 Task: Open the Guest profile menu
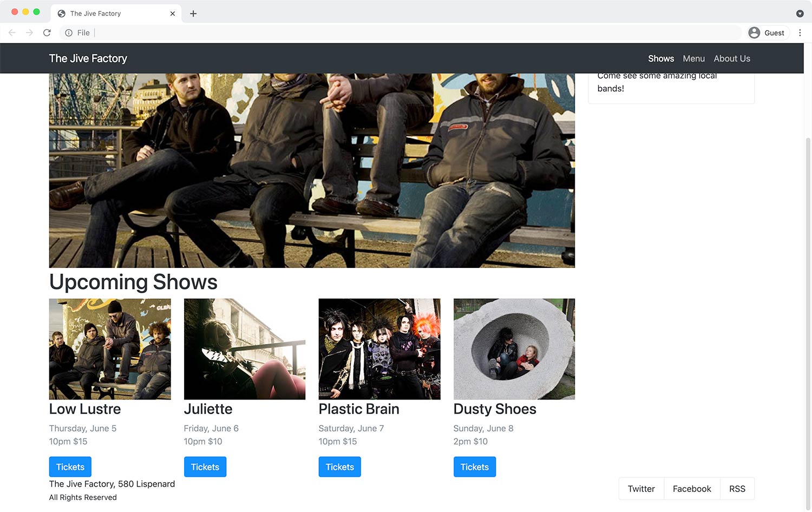tap(767, 32)
